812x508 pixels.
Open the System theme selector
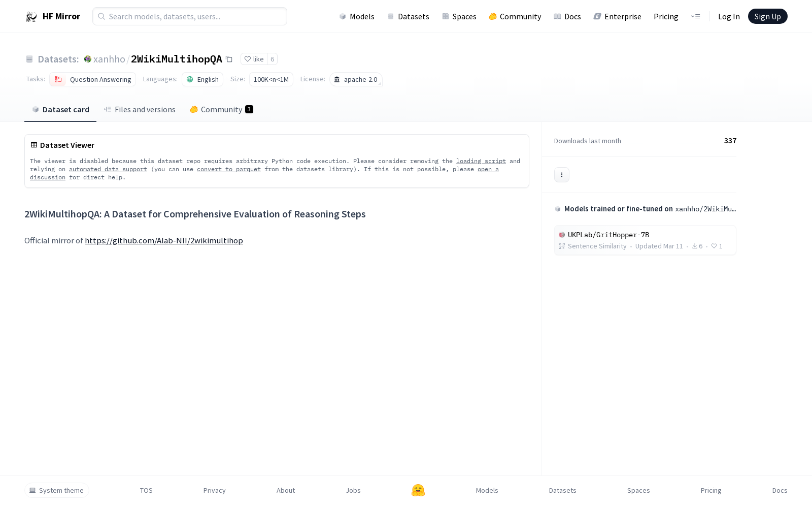coord(57,490)
